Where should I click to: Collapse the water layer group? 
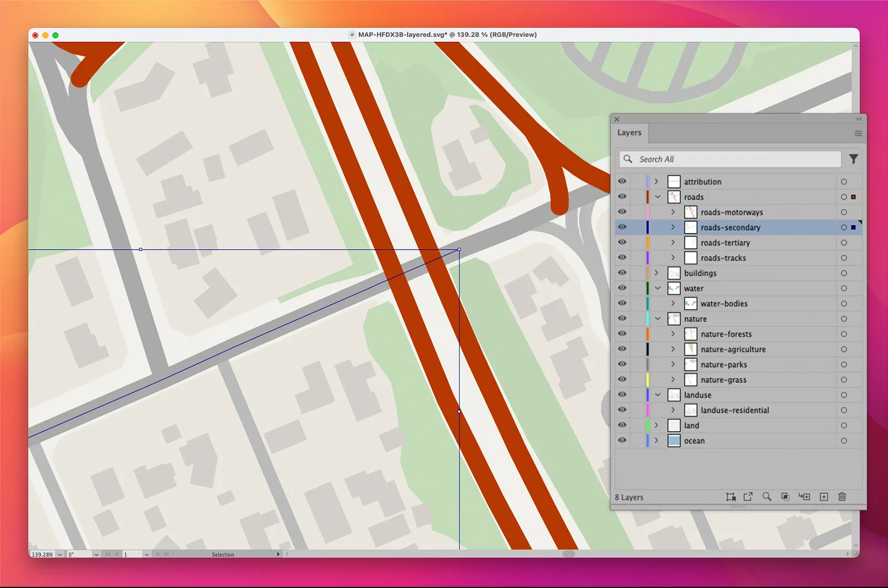pyautogui.click(x=658, y=288)
